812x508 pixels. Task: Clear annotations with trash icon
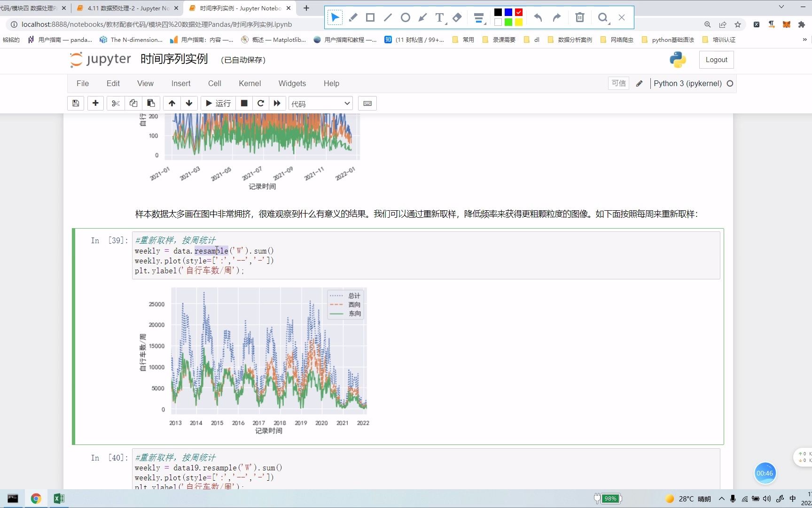(x=580, y=18)
